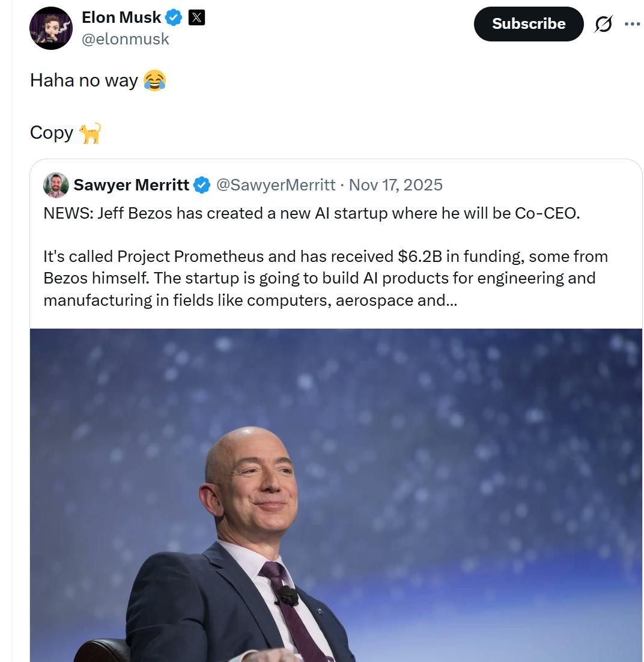Click the "Haha no way" post text
Screen dimensions: 644x662
coord(84,80)
